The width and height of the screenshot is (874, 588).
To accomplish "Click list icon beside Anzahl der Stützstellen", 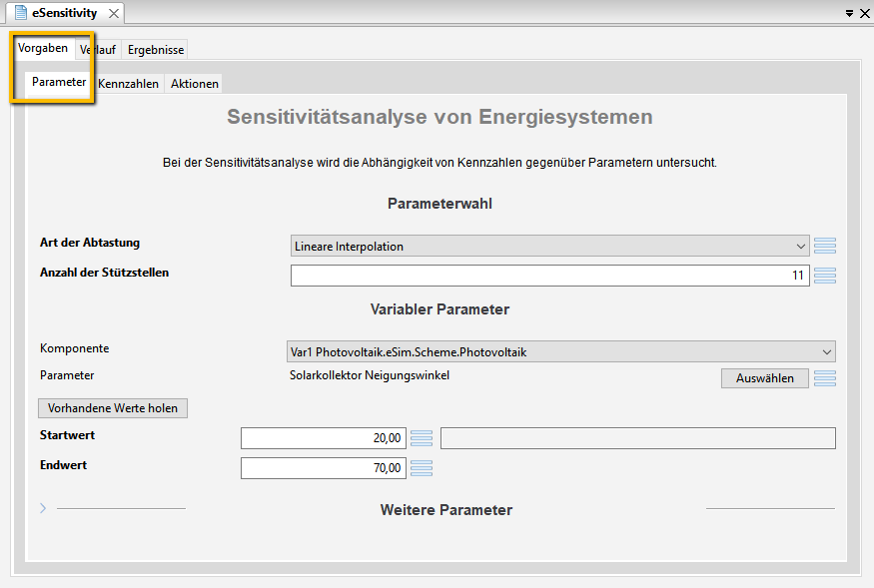I will pyautogui.click(x=824, y=276).
